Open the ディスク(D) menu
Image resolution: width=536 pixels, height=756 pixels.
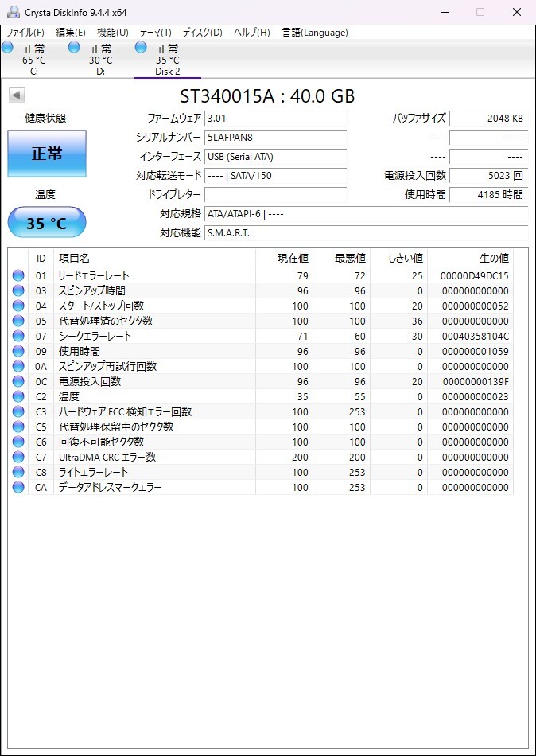[x=203, y=33]
